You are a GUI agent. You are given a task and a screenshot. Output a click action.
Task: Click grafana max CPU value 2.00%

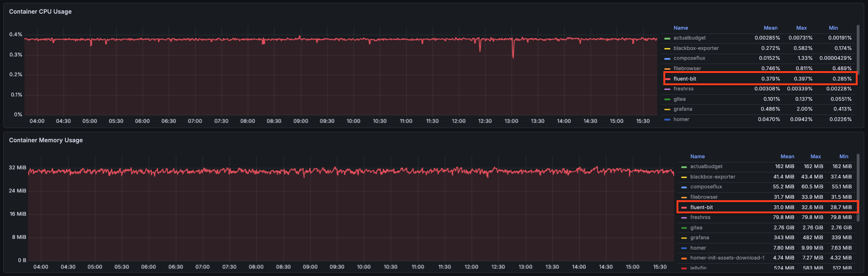coord(804,109)
